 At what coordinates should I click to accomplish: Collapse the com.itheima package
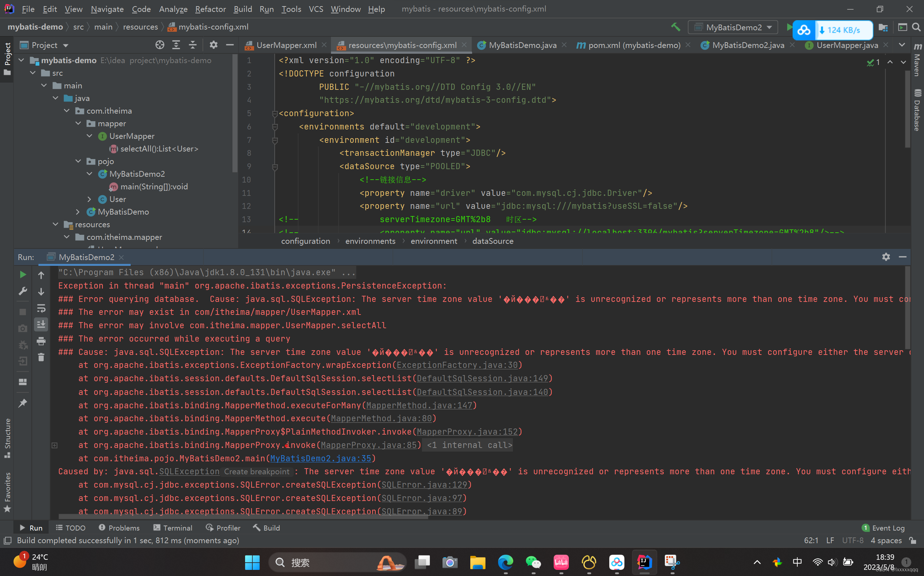click(x=67, y=110)
